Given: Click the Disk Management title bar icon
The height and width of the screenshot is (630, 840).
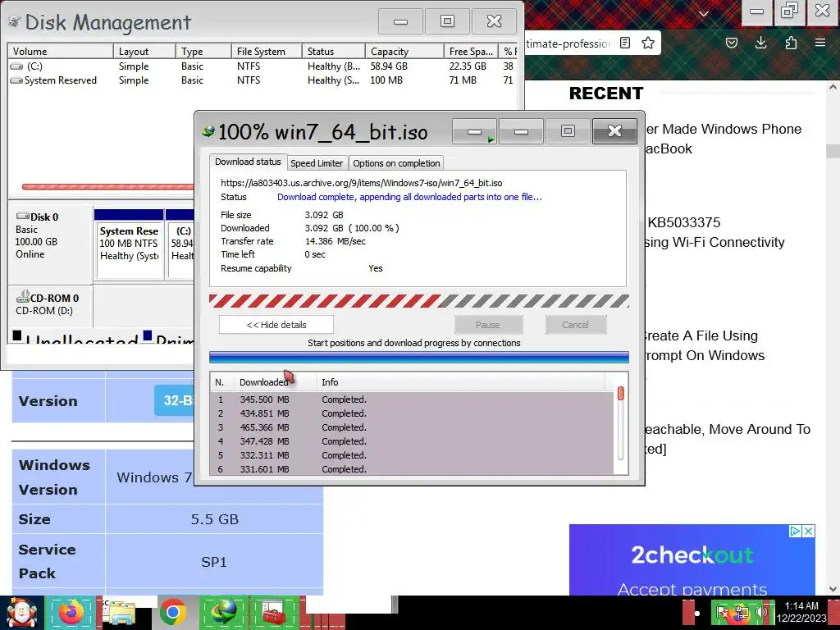Looking at the screenshot, I should (x=15, y=22).
